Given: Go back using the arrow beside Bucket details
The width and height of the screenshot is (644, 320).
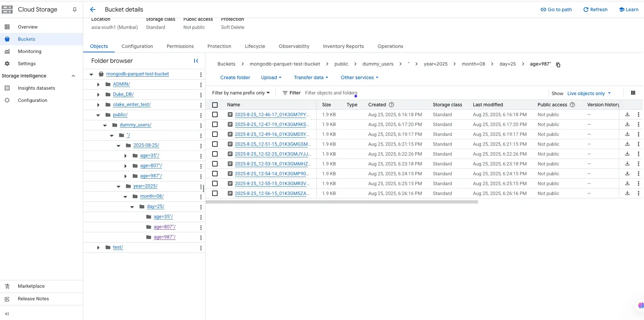Looking at the screenshot, I should pos(93,10).
